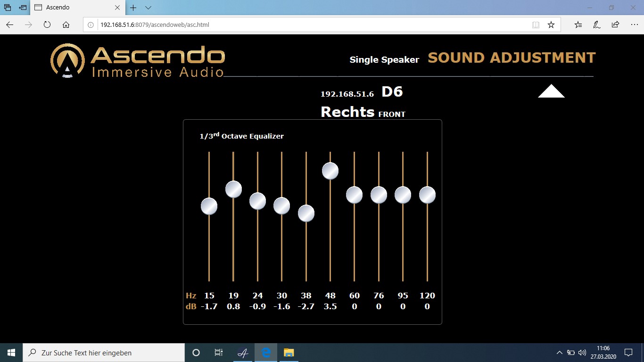Go forward to the next page
The height and width of the screenshot is (362, 644).
click(28, 25)
